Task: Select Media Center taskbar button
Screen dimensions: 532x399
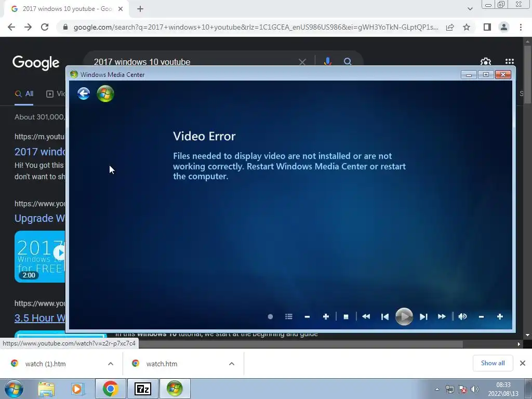Action: 175,389
